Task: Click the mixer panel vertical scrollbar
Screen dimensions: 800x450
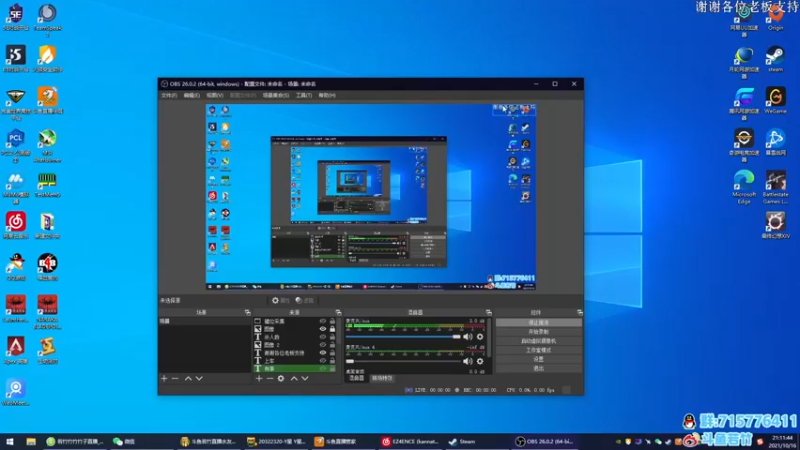Action: pos(489,337)
